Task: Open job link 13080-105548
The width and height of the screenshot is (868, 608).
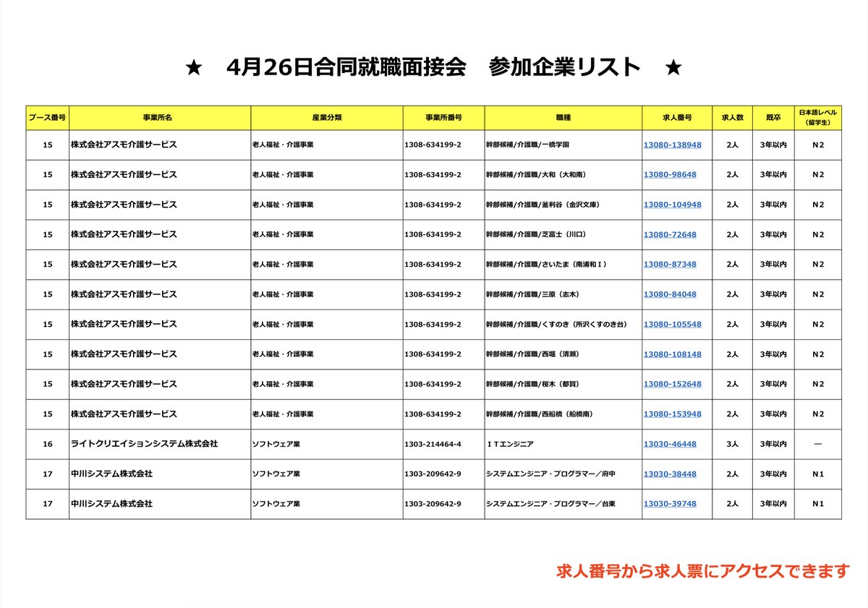Action: click(672, 325)
